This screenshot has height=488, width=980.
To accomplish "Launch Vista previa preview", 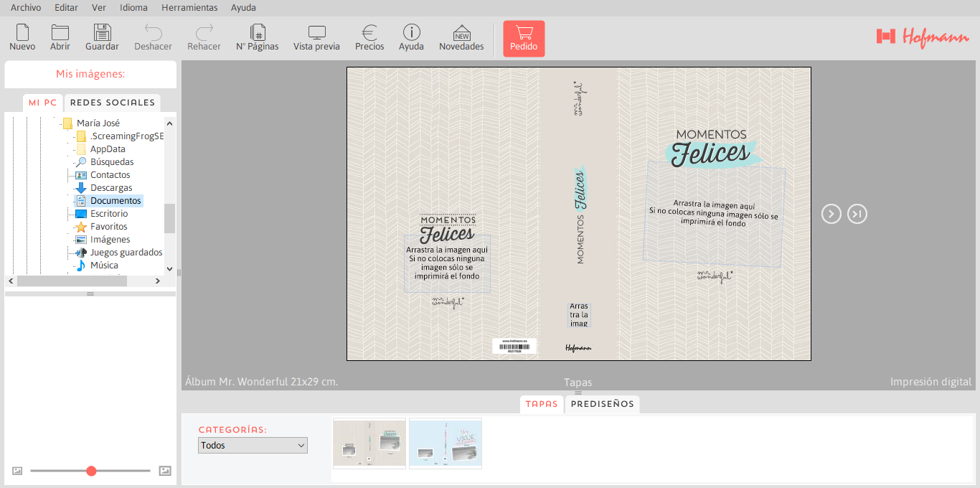I will tap(316, 37).
